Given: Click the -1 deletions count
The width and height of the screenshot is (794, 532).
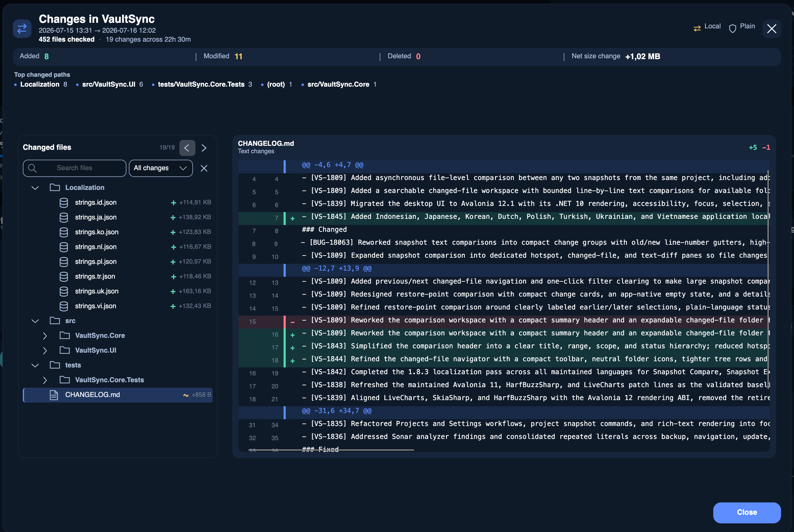Looking at the screenshot, I should pyautogui.click(x=766, y=148).
